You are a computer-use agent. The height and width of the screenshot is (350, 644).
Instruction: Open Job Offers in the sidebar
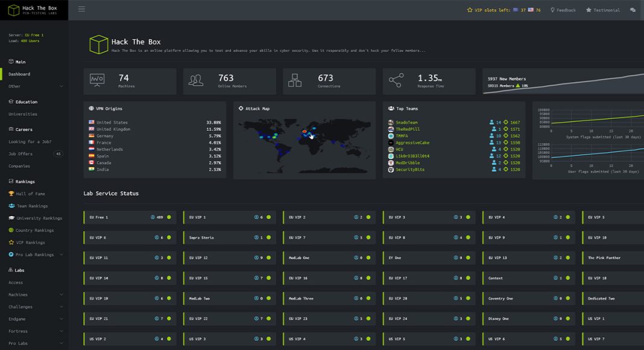(21, 154)
